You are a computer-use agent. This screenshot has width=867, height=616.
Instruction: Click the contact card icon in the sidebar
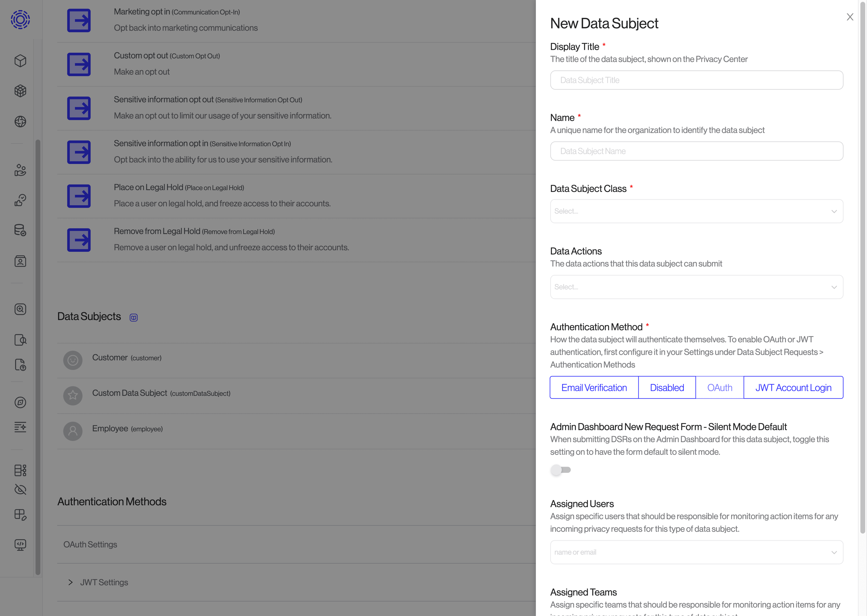[x=20, y=261]
